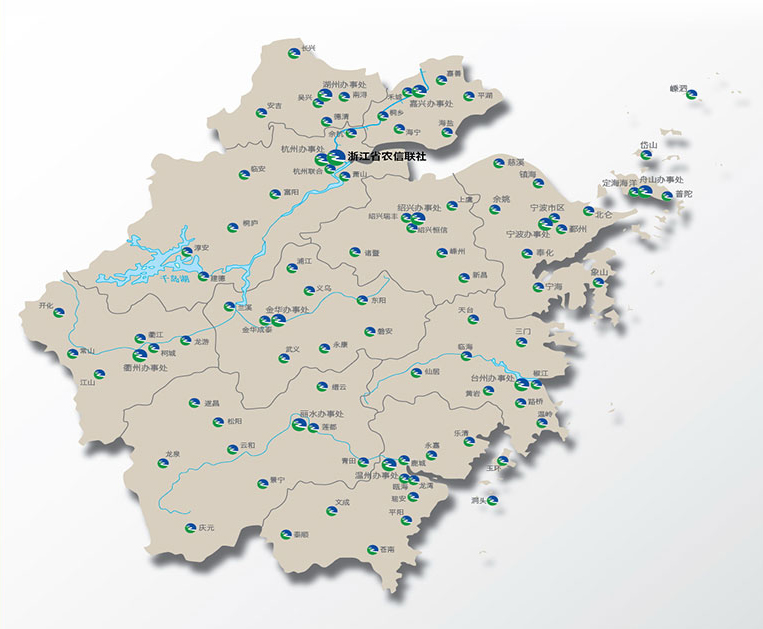Click the 景宁 branch marker
This screenshot has height=629, width=763.
click(263, 483)
